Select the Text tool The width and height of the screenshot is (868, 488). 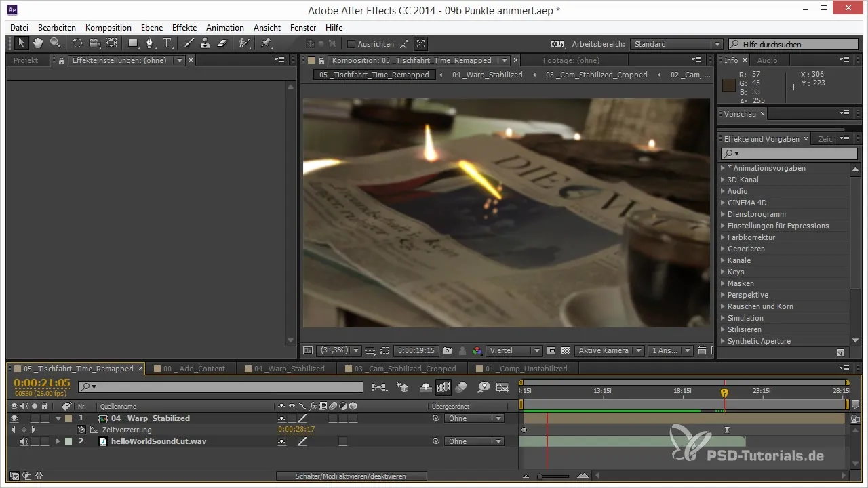click(x=167, y=43)
